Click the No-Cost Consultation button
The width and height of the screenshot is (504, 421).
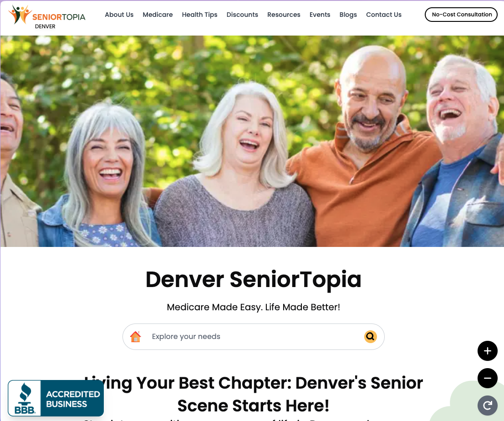[461, 15]
